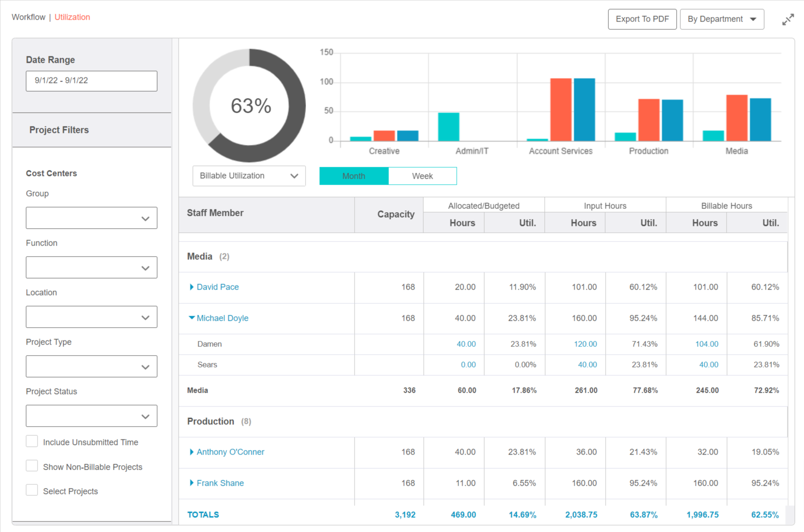Expand Frank Shane's row arrow
The image size is (804, 532).
pos(191,483)
